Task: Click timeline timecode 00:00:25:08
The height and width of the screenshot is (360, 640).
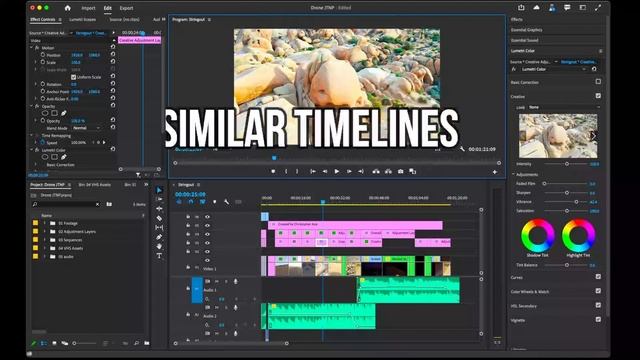Action: coord(190,194)
